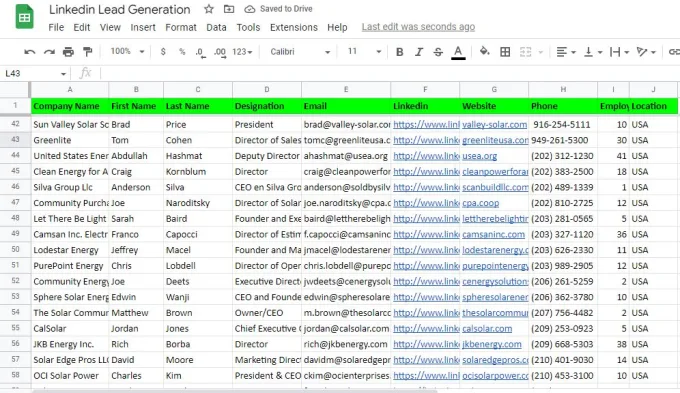Star the Linkedin Lead Generation document
The image size is (680, 393).
coord(209,9)
